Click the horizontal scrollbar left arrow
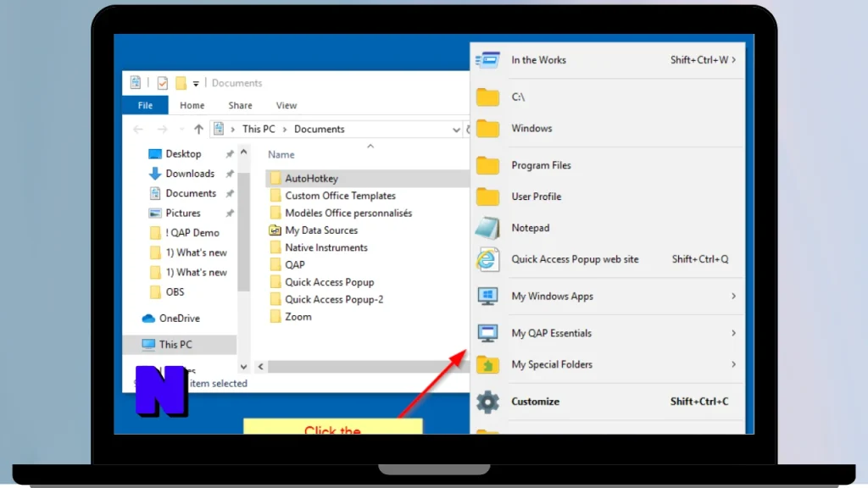Screen dimensions: 868x488 click(x=261, y=366)
